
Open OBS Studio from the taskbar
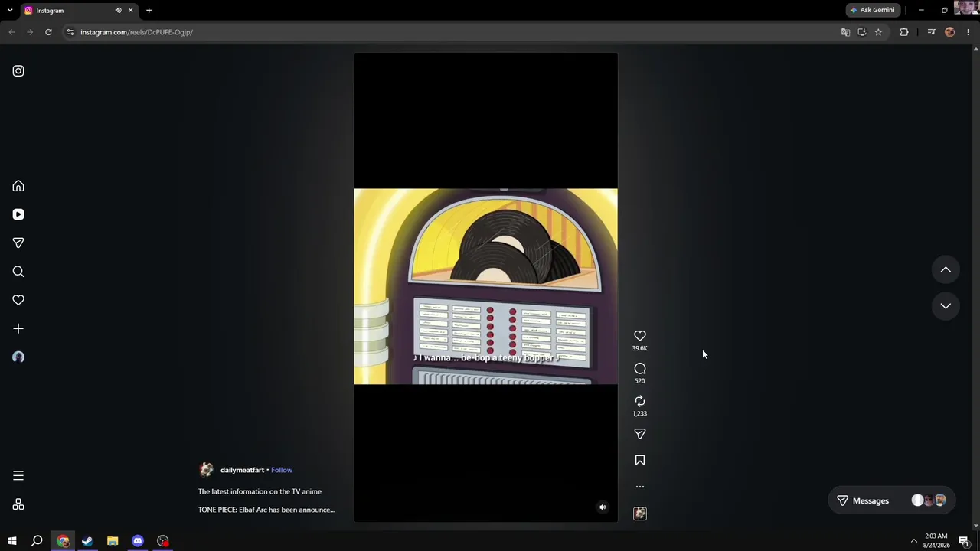pyautogui.click(x=163, y=541)
